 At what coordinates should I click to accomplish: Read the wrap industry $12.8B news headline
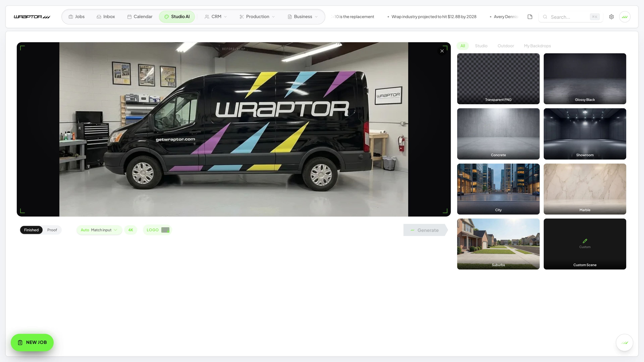[x=434, y=17]
